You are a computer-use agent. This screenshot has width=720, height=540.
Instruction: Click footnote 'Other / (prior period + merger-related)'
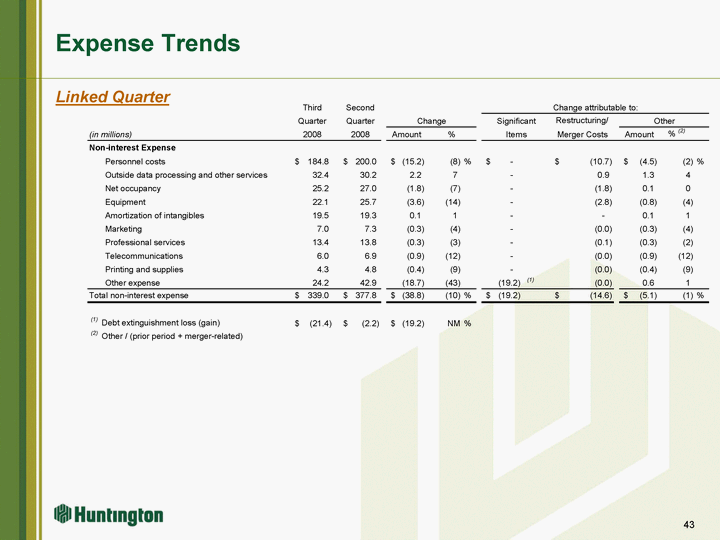(x=172, y=336)
